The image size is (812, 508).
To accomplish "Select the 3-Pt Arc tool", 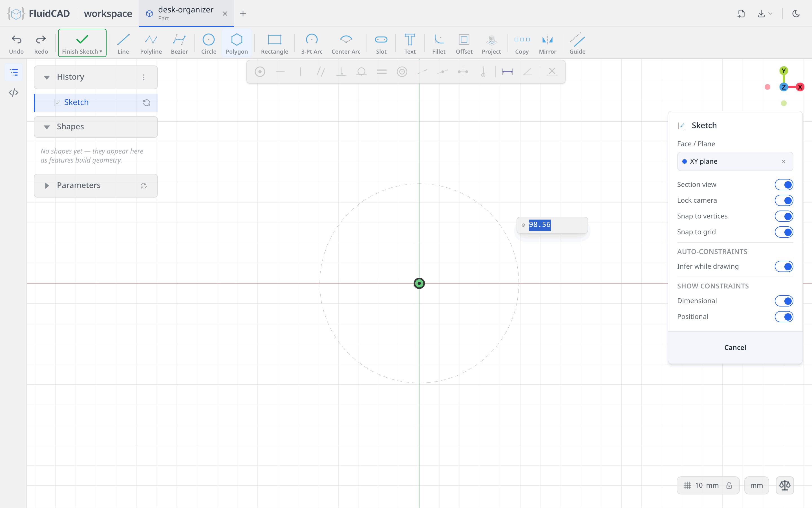I will coord(312,44).
